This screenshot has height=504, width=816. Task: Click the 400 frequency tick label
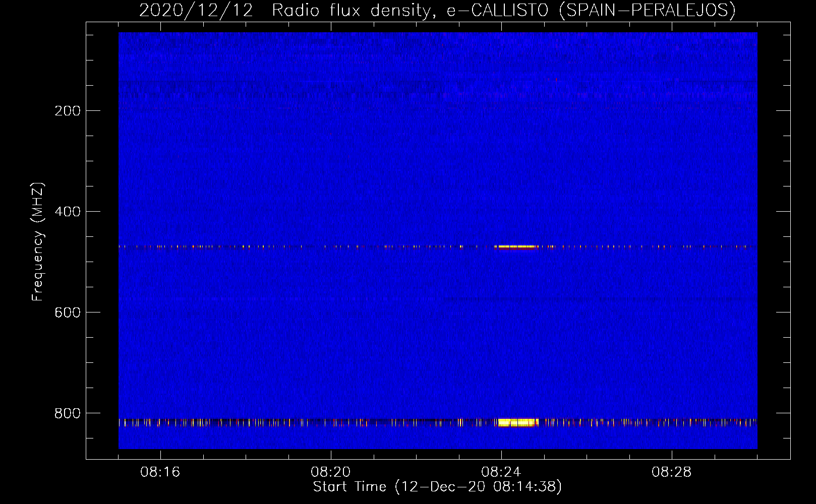(68, 212)
